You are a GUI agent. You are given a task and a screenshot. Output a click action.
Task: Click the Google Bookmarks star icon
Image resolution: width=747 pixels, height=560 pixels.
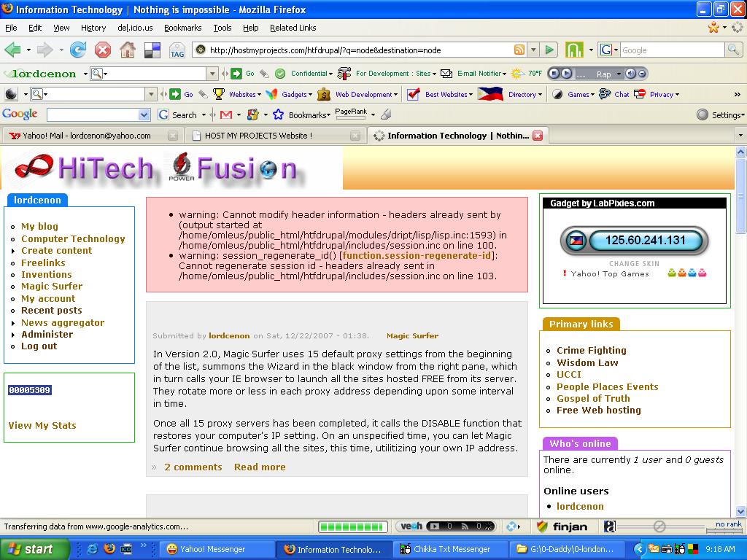pos(278,114)
